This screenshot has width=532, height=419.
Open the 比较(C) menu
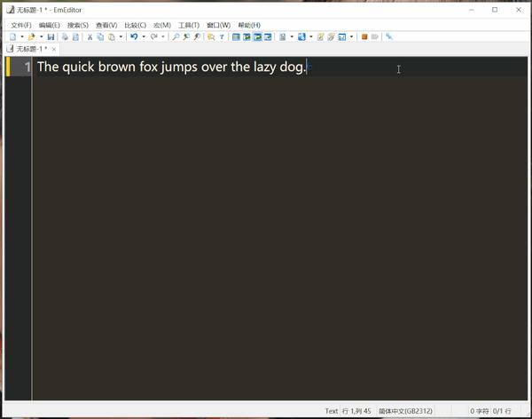(136, 25)
